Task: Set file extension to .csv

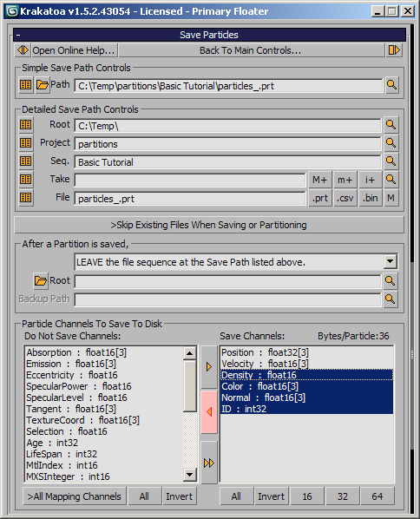Action: pyautogui.click(x=345, y=198)
